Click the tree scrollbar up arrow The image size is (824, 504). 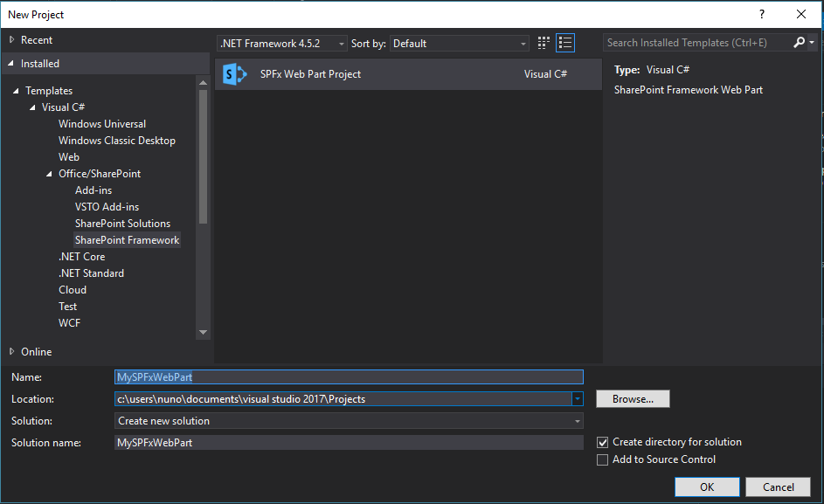point(203,82)
